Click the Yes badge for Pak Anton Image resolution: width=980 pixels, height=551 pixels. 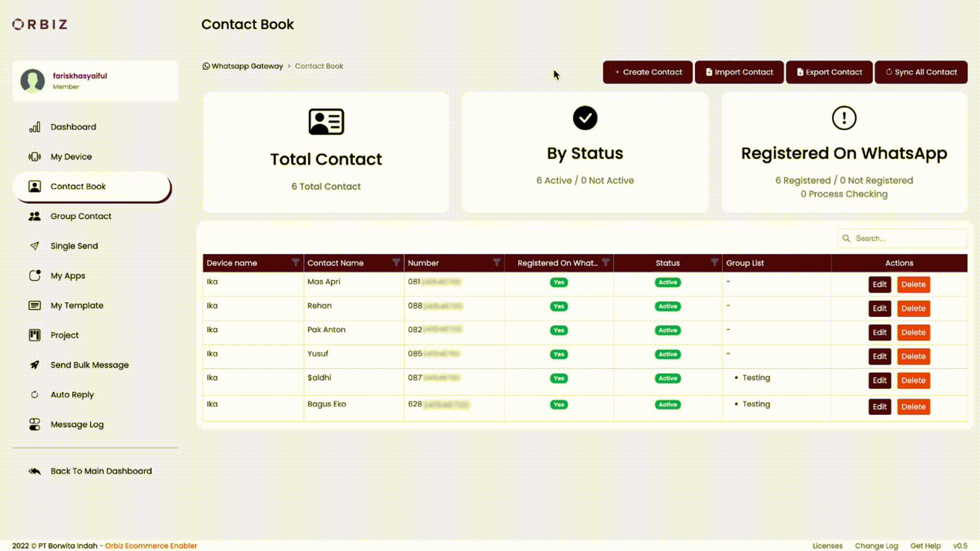[x=559, y=330]
